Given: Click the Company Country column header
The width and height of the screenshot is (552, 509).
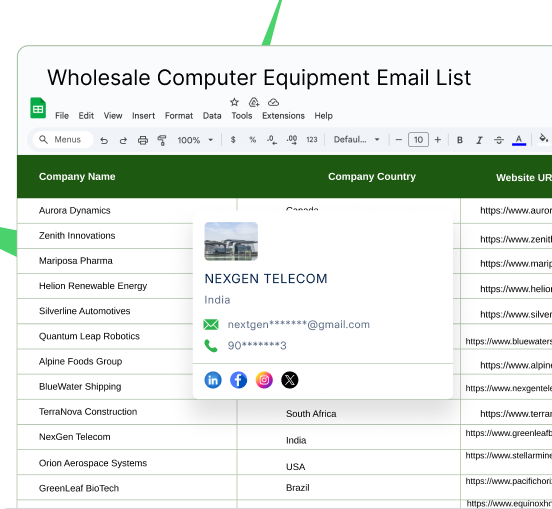Looking at the screenshot, I should [x=372, y=177].
